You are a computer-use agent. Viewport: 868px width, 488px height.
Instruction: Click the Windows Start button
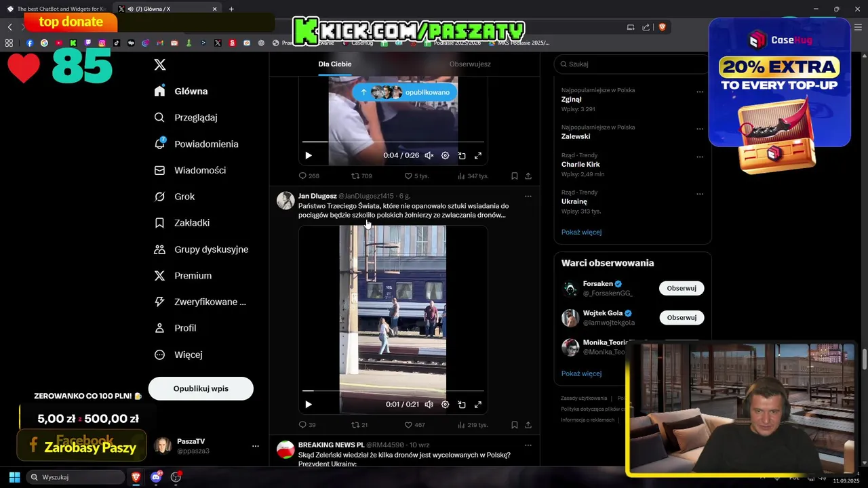(x=14, y=477)
